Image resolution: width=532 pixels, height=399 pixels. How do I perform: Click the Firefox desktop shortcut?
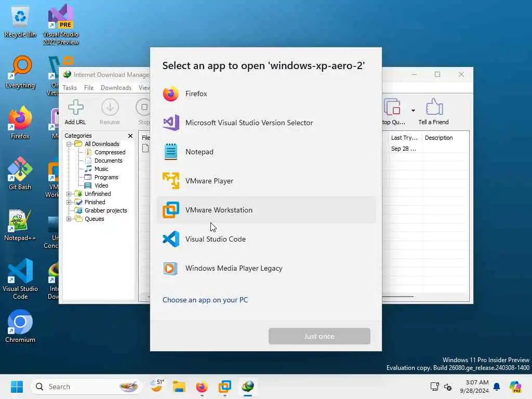(x=20, y=123)
